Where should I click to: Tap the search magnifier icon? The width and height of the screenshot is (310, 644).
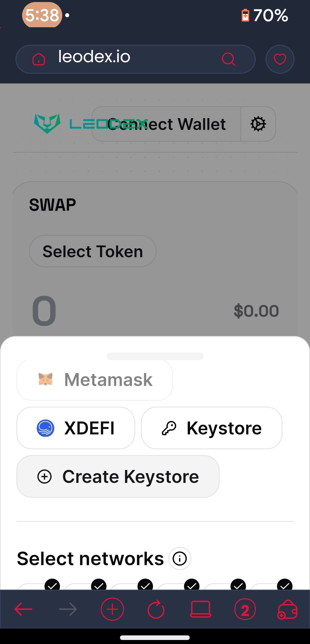[x=228, y=59]
